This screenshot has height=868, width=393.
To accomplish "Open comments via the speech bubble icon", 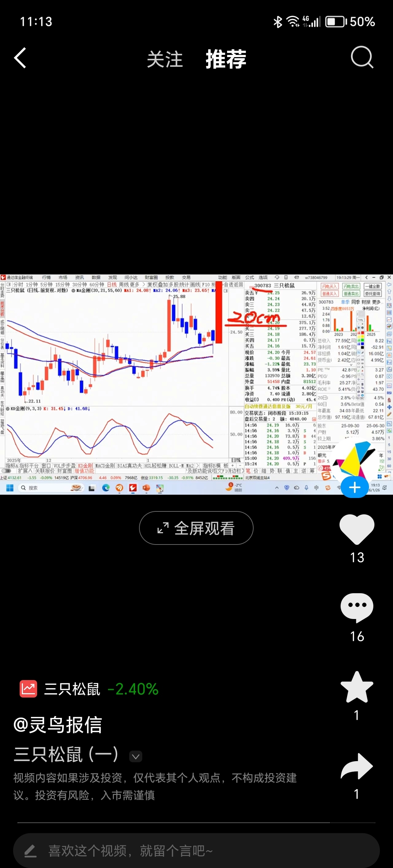I will [x=357, y=608].
